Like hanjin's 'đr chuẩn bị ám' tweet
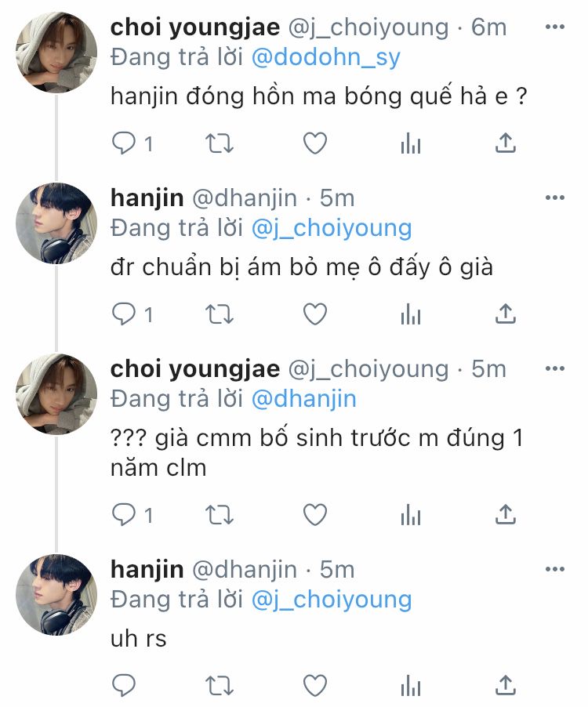This screenshot has height=707, width=588. [314, 314]
